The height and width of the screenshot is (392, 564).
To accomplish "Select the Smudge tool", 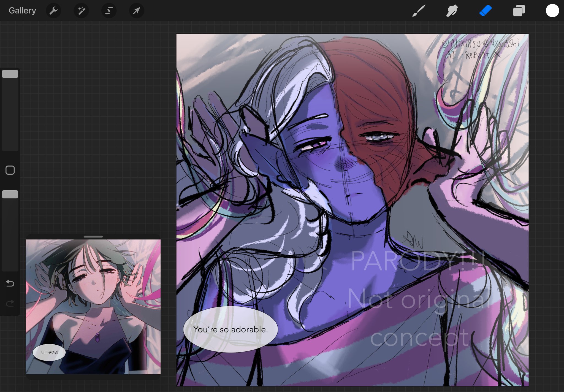I will click(x=452, y=11).
